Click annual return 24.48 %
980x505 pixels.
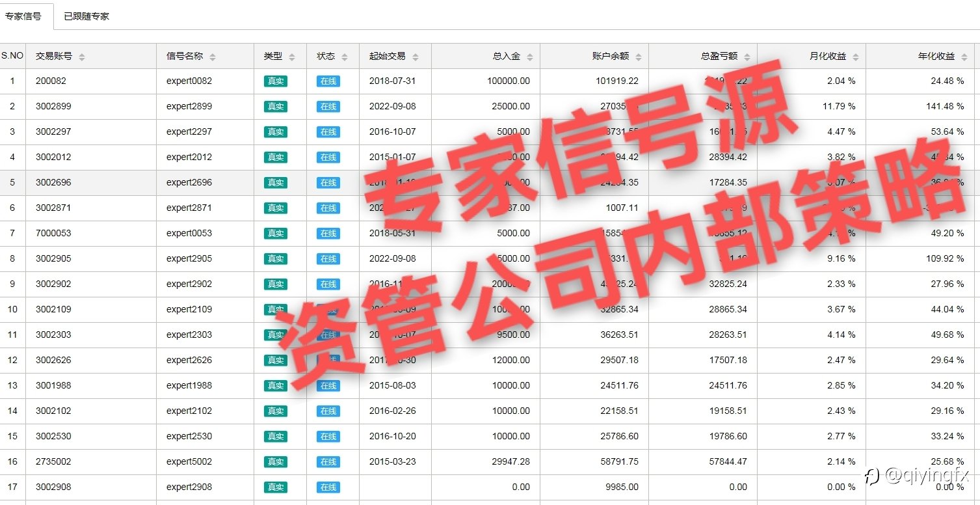tap(947, 81)
